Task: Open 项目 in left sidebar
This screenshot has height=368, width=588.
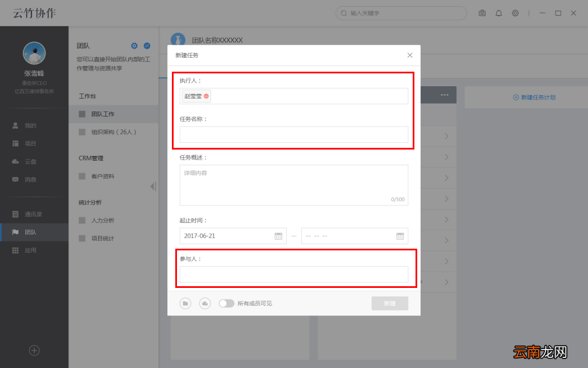Action: pos(34,144)
